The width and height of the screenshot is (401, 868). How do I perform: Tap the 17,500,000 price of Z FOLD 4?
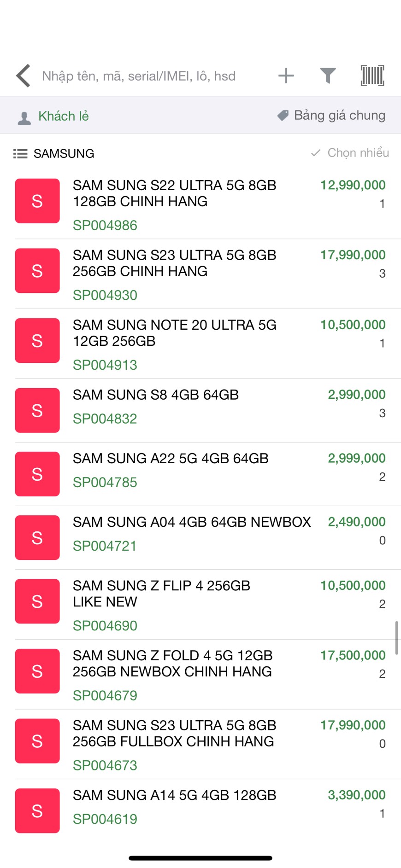[x=353, y=655]
